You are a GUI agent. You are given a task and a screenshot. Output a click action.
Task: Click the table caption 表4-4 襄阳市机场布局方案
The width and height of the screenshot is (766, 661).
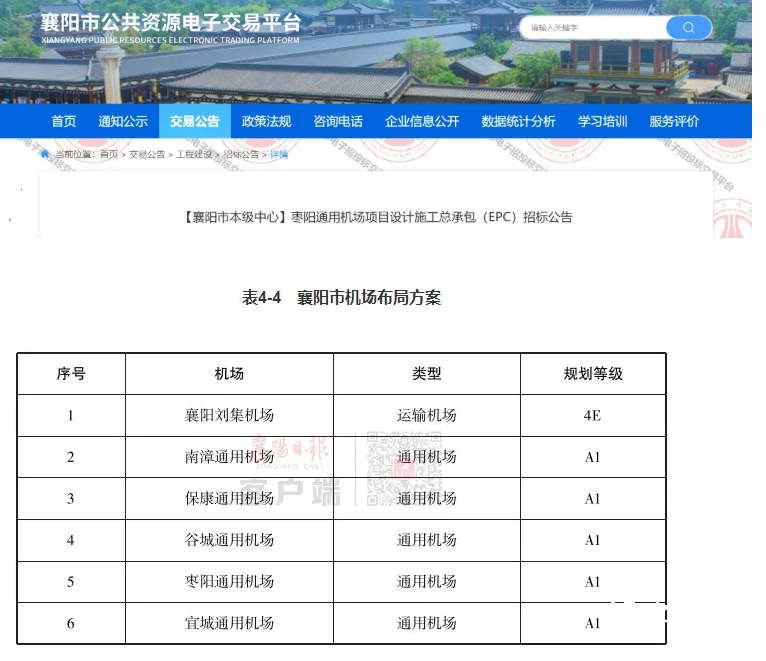[341, 298]
